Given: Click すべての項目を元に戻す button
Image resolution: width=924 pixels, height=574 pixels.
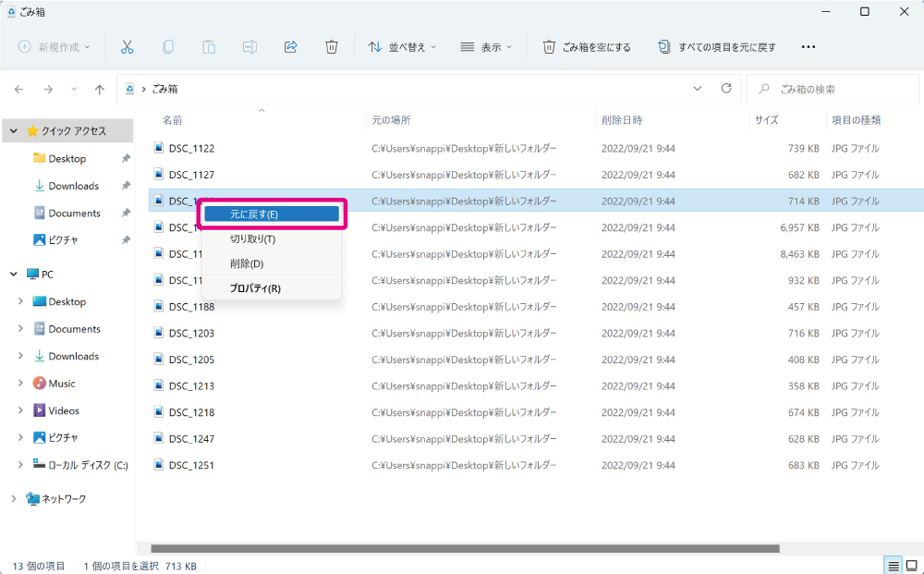Looking at the screenshot, I should [x=717, y=47].
